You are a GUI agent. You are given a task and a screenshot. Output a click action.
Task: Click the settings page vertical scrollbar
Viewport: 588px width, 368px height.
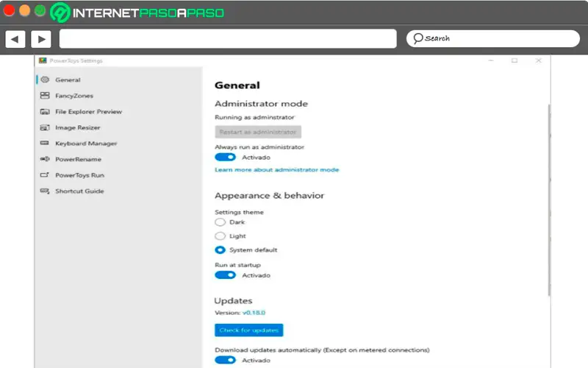[548, 199]
